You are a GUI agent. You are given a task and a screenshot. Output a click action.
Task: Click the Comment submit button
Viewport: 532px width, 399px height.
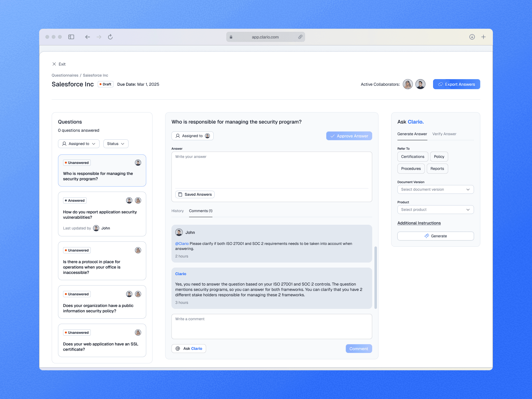coord(359,349)
